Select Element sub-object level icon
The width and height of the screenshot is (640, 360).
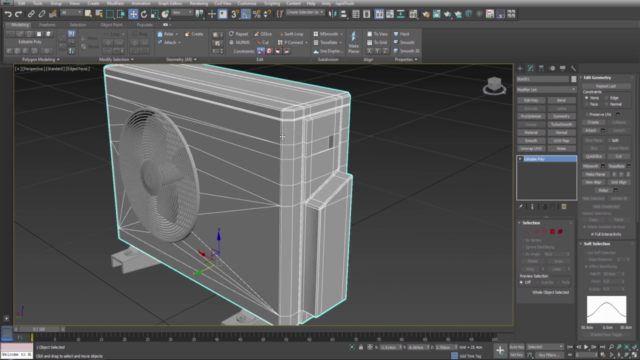(560, 231)
